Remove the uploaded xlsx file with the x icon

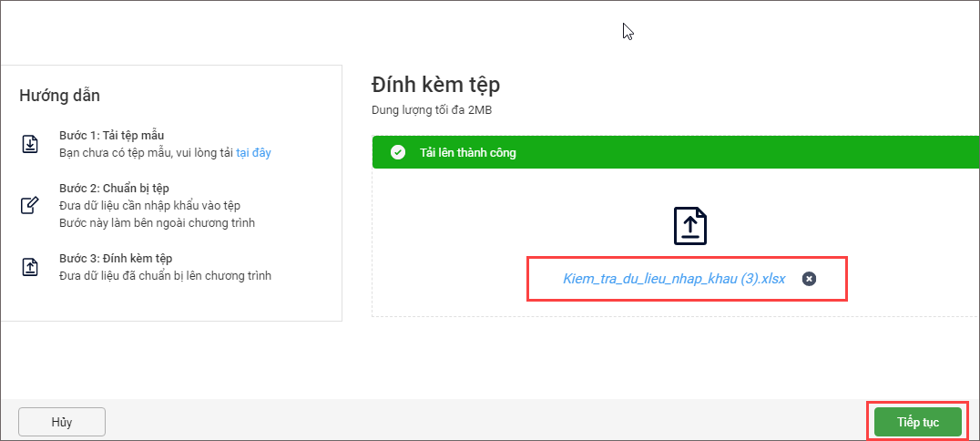click(x=809, y=279)
